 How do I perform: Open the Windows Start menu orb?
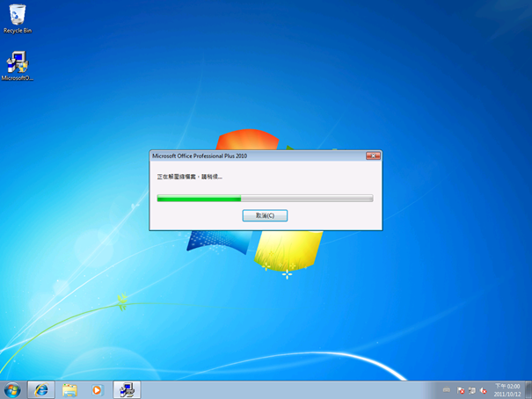coord(12,390)
